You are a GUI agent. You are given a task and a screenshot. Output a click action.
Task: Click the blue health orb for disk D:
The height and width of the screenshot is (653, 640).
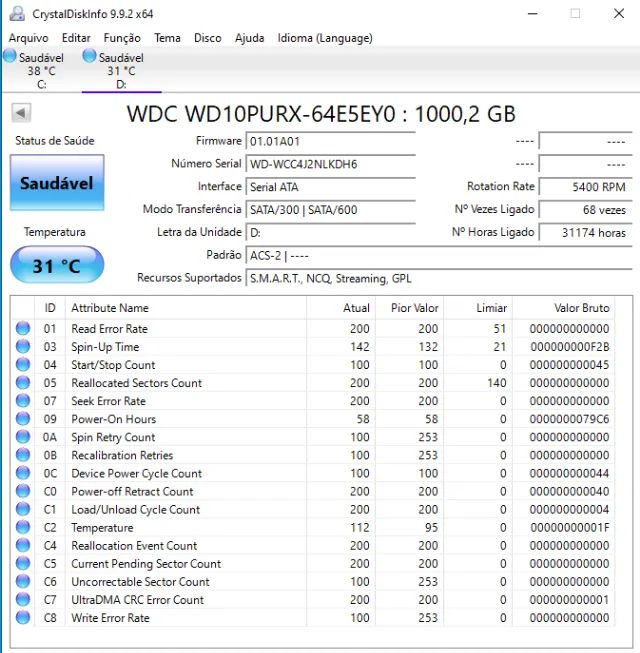click(89, 56)
